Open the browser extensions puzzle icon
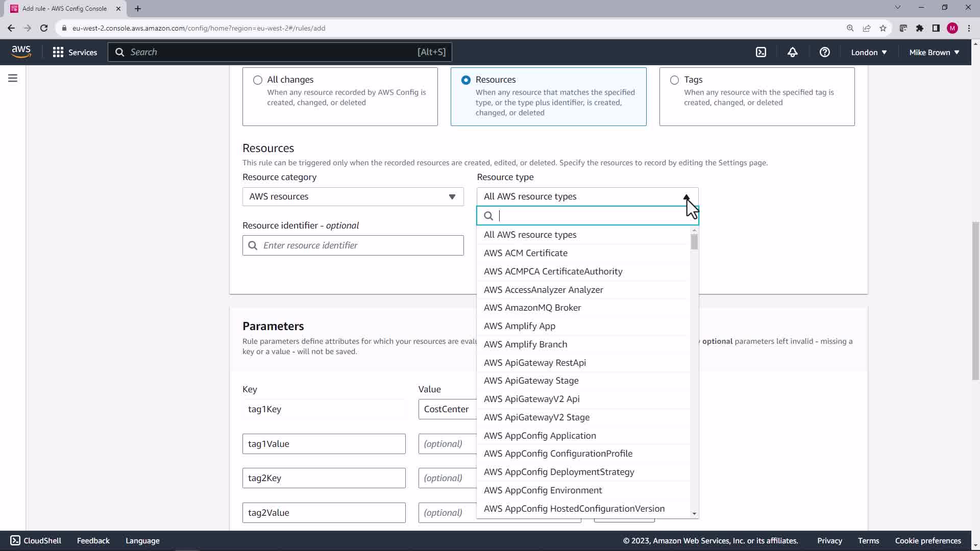This screenshot has height=551, width=980. pyautogui.click(x=919, y=28)
